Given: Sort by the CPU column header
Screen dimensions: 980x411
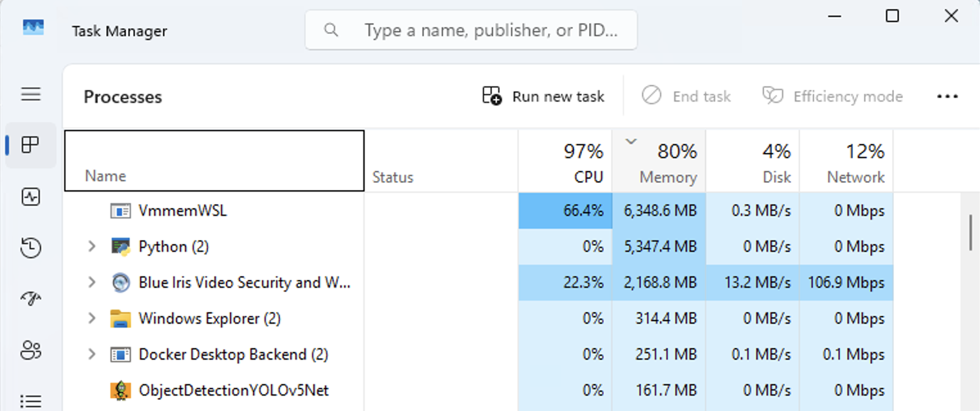Looking at the screenshot, I should point(565,161).
